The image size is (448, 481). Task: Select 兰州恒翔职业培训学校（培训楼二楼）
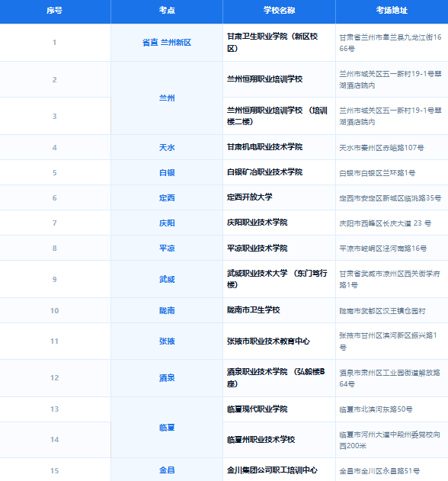[x=277, y=116]
